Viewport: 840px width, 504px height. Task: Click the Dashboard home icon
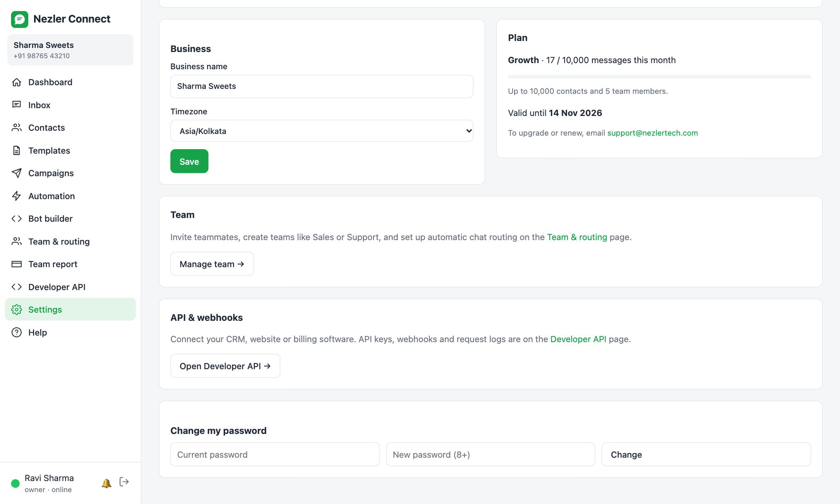click(16, 82)
